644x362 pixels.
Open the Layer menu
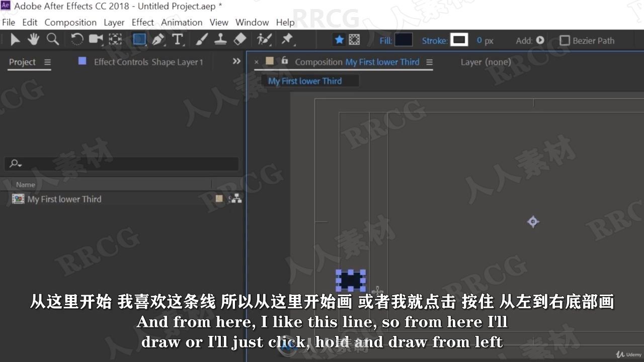[x=114, y=22]
